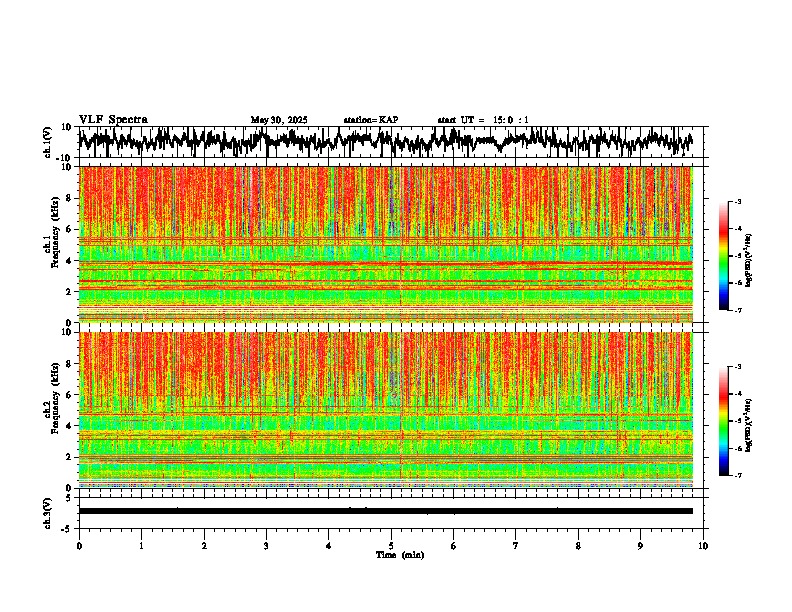Click the "5" tick on ch.3(V) axis

click(69, 498)
